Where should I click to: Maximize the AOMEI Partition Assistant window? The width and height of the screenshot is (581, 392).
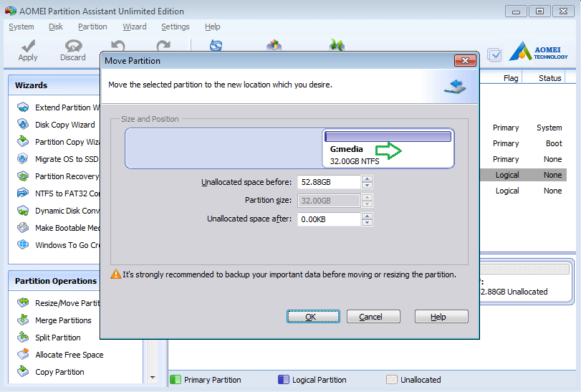pyautogui.click(x=539, y=11)
